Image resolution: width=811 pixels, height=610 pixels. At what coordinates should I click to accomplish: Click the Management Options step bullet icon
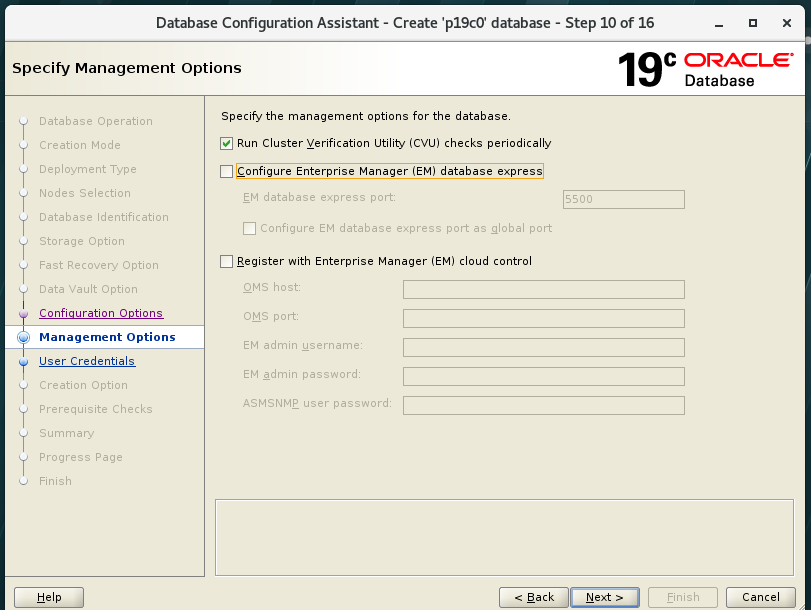pyautogui.click(x=23, y=337)
